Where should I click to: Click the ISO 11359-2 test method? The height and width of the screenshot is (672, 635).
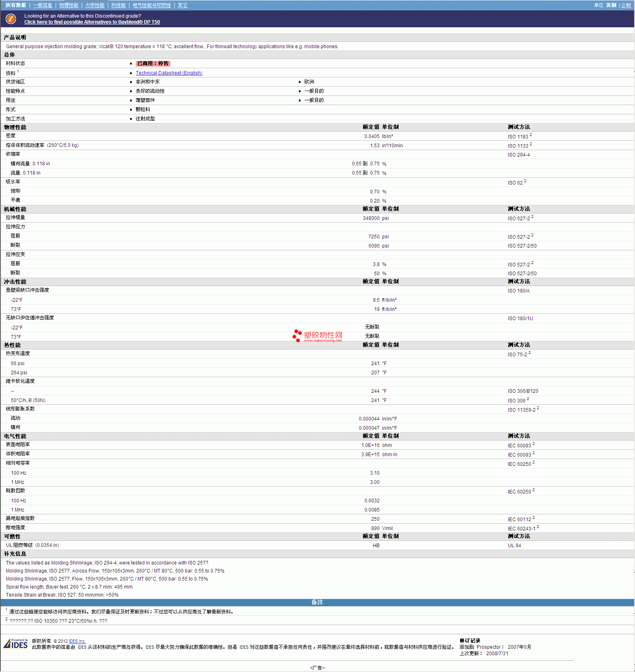(x=523, y=410)
